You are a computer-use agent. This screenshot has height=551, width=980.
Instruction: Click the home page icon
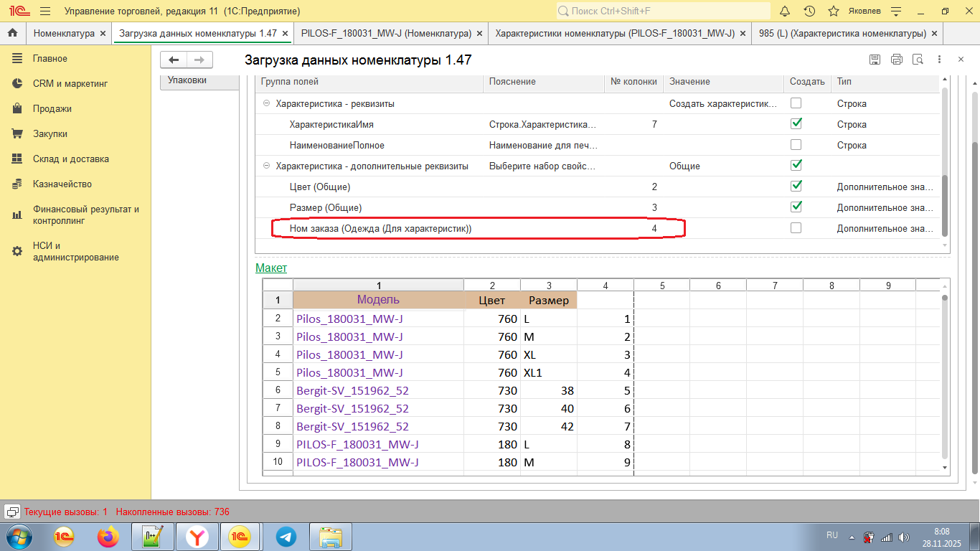point(12,34)
